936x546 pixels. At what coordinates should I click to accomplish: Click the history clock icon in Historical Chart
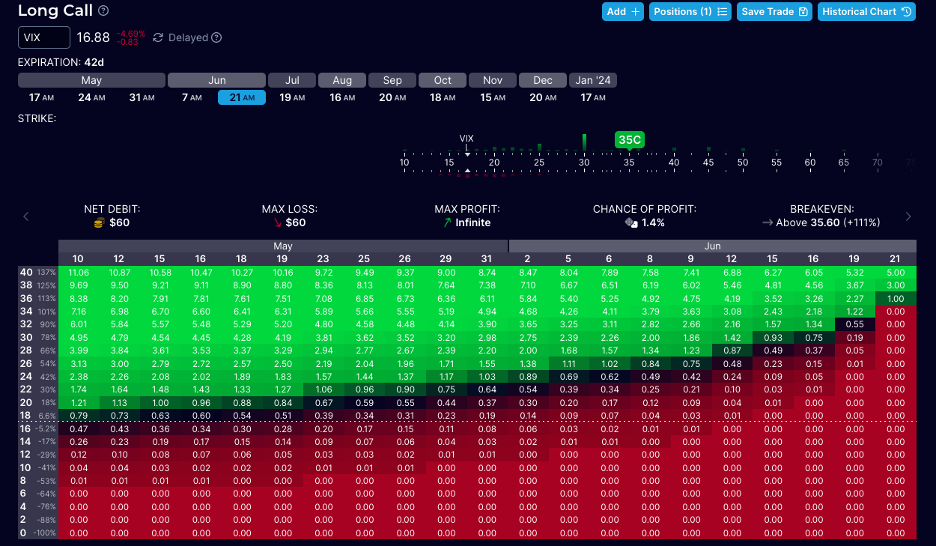(906, 11)
